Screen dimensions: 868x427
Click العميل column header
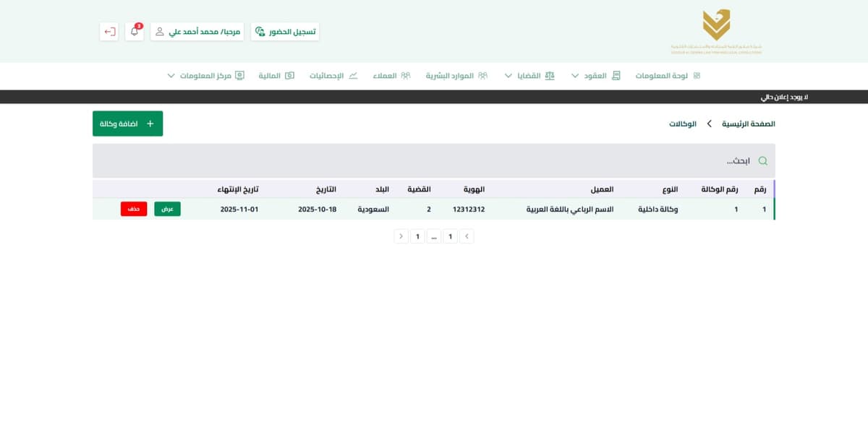[x=603, y=189]
